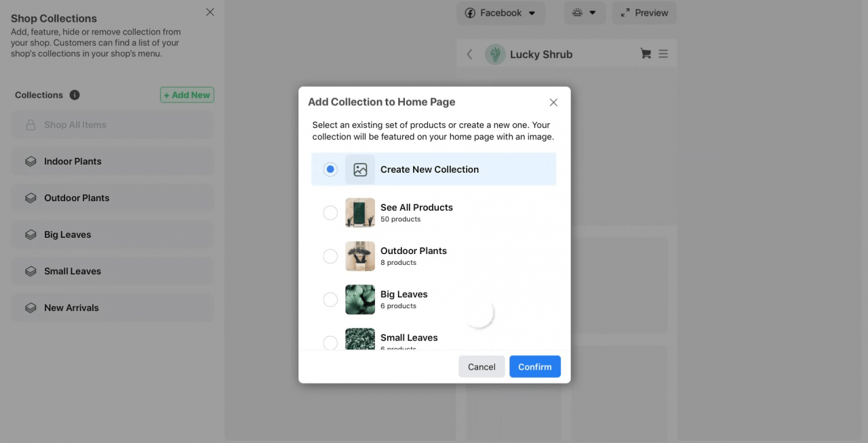Image resolution: width=868 pixels, height=443 pixels.
Task: Click the lock icon on Shop All Items
Action: 32,125
